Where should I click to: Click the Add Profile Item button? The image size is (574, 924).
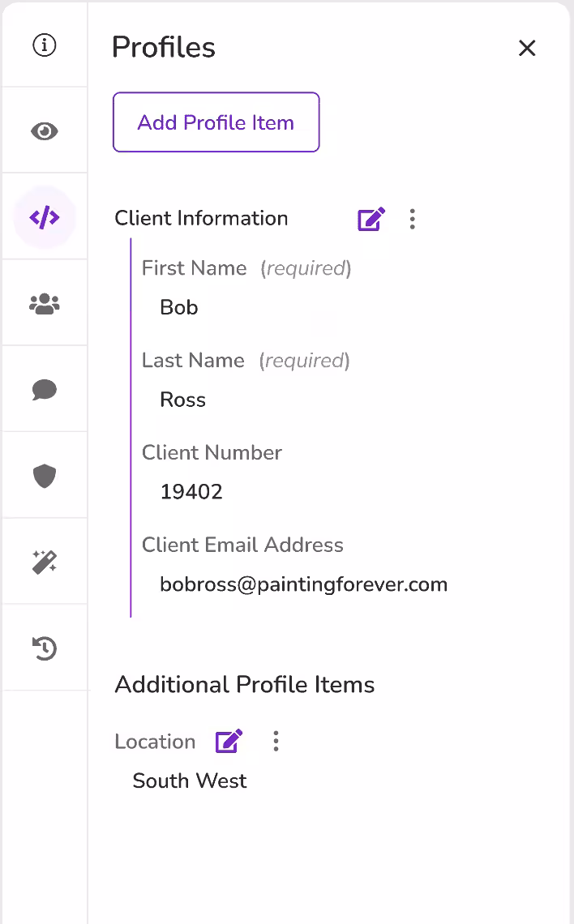click(216, 122)
